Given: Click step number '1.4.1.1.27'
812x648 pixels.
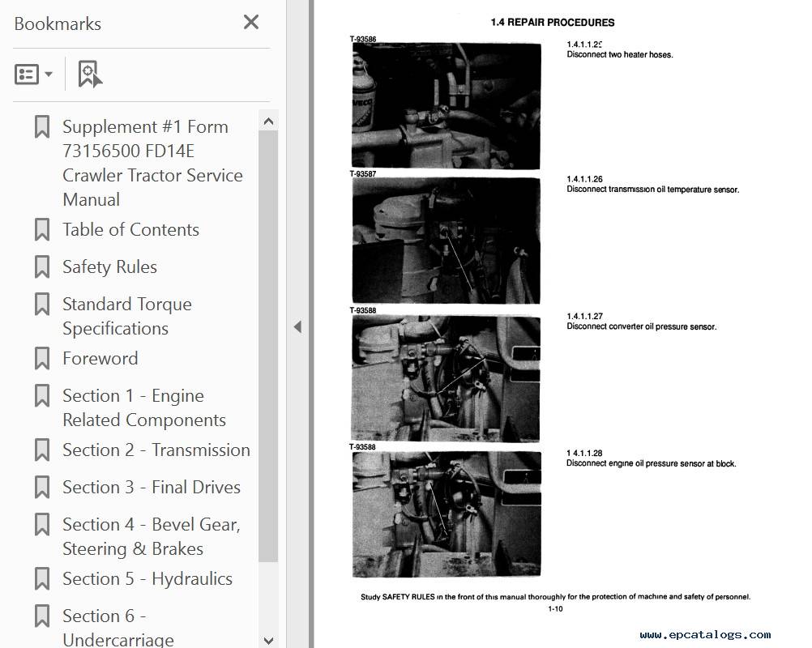Looking at the screenshot, I should tap(584, 316).
